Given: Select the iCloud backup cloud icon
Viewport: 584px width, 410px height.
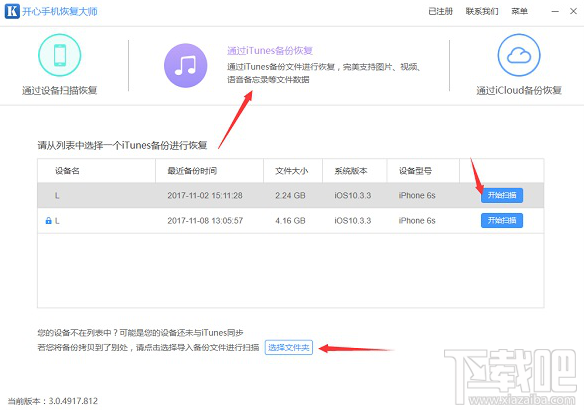Looking at the screenshot, I should pyautogui.click(x=519, y=55).
